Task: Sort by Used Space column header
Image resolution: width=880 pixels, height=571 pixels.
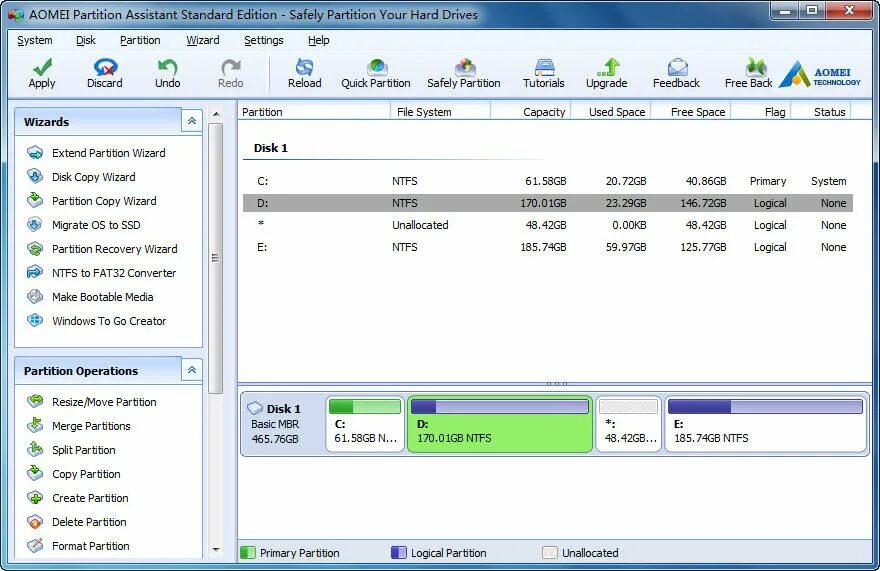Action: pos(611,112)
